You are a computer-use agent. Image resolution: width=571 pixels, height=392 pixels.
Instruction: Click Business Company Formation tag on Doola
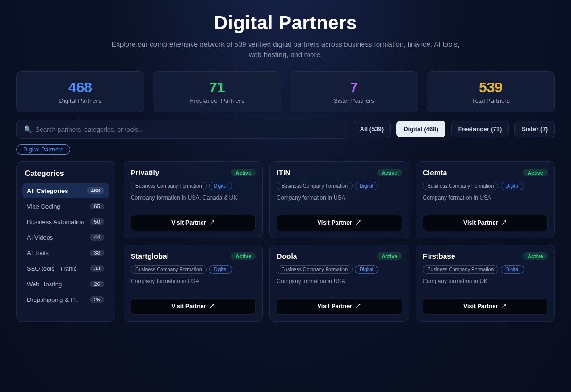tap(314, 269)
